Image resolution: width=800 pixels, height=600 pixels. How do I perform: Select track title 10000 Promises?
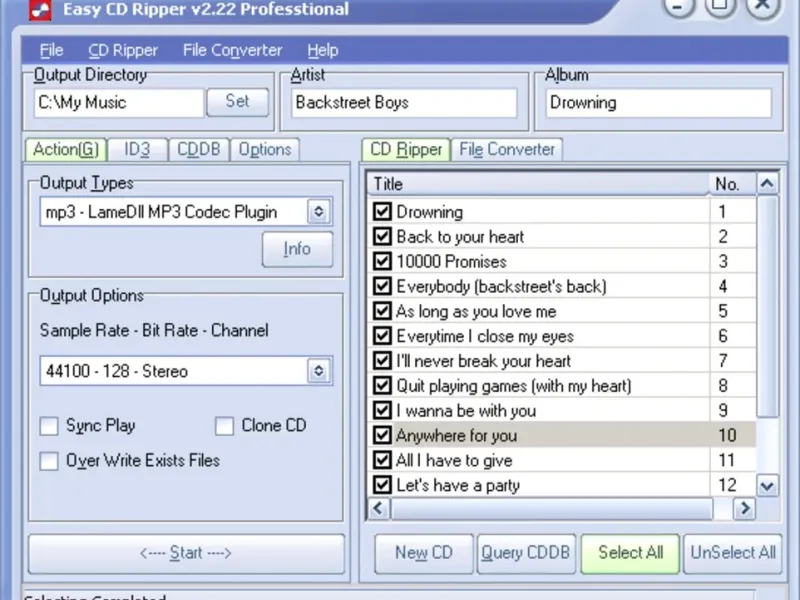(x=452, y=262)
